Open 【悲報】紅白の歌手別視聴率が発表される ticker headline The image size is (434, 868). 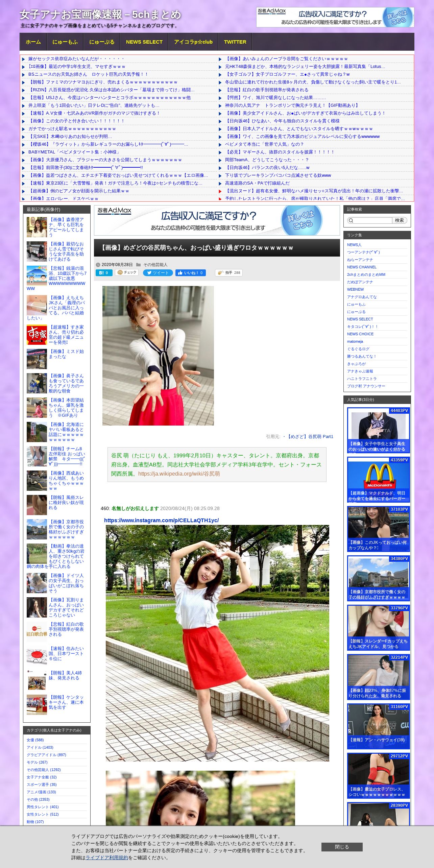(267, 90)
